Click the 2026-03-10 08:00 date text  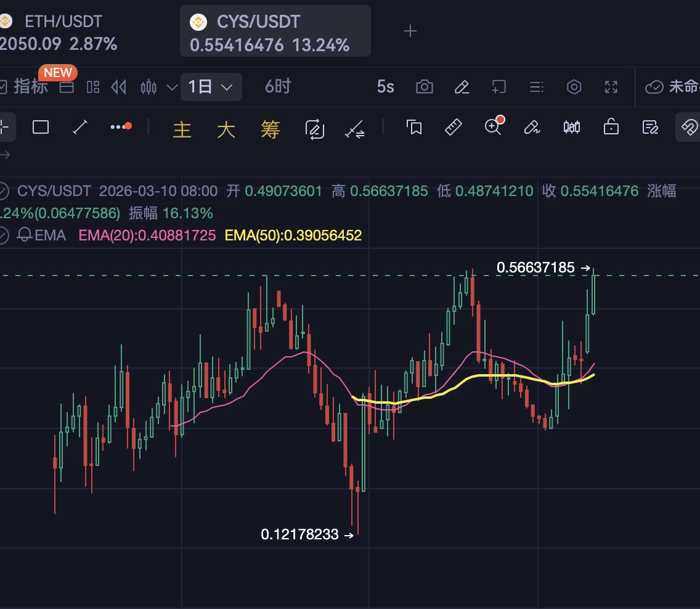pyautogui.click(x=158, y=191)
